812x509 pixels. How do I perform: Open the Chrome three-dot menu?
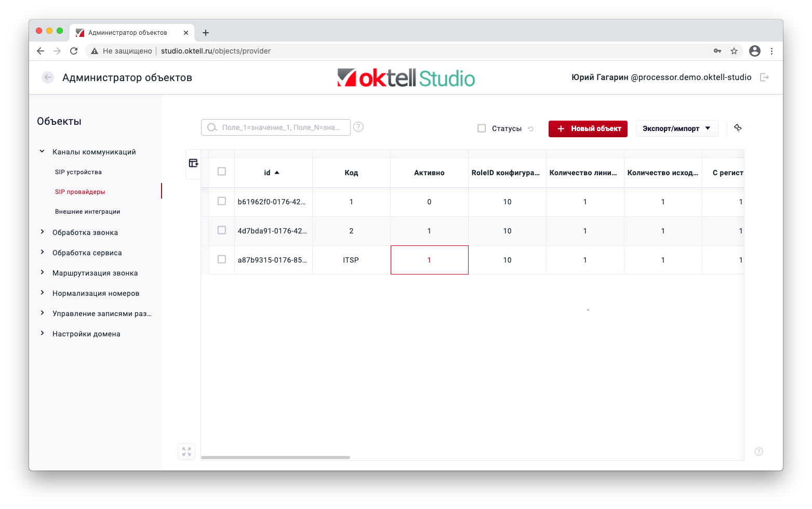[771, 51]
